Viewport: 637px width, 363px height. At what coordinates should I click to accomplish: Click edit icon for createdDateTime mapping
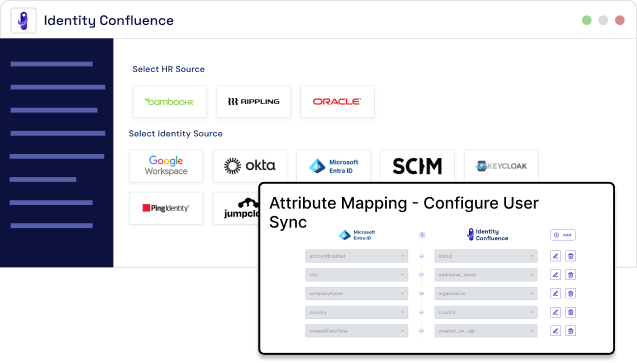(x=555, y=331)
